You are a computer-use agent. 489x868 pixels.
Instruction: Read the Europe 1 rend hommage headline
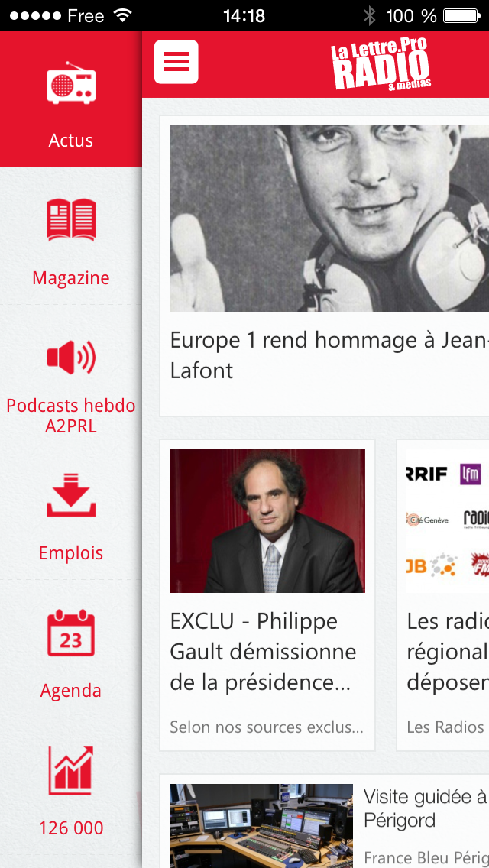click(x=329, y=355)
